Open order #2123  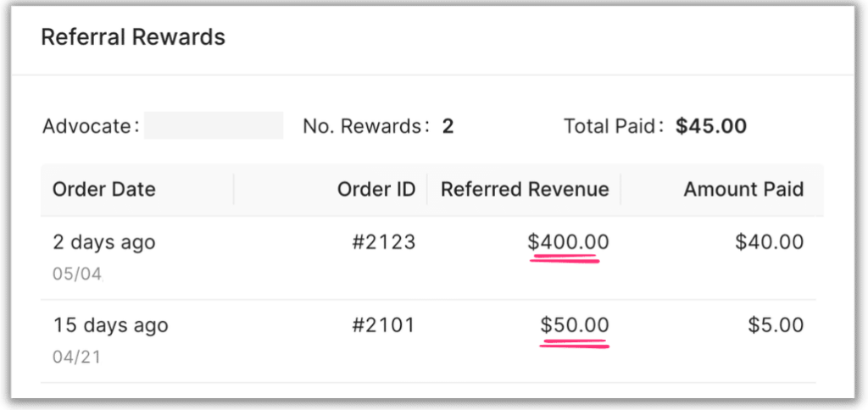click(x=384, y=242)
